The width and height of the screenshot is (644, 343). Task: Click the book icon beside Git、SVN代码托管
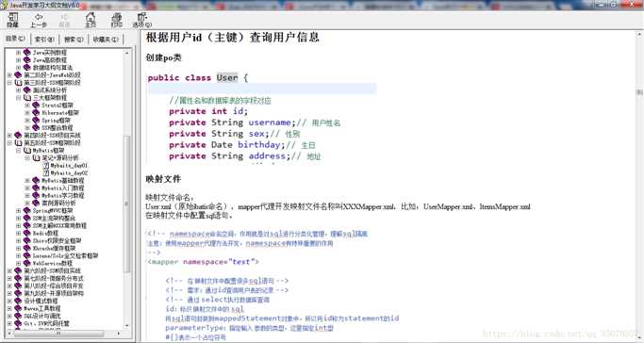pyautogui.click(x=18, y=323)
